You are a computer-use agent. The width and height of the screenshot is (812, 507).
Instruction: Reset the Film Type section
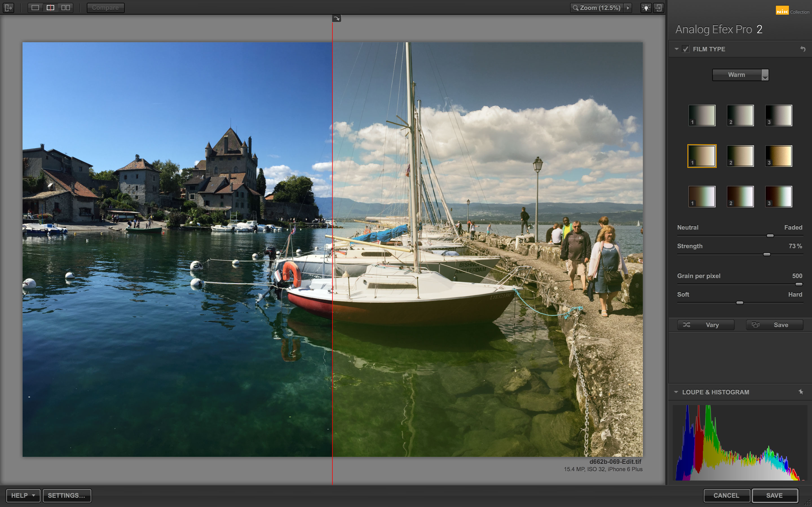coord(803,49)
